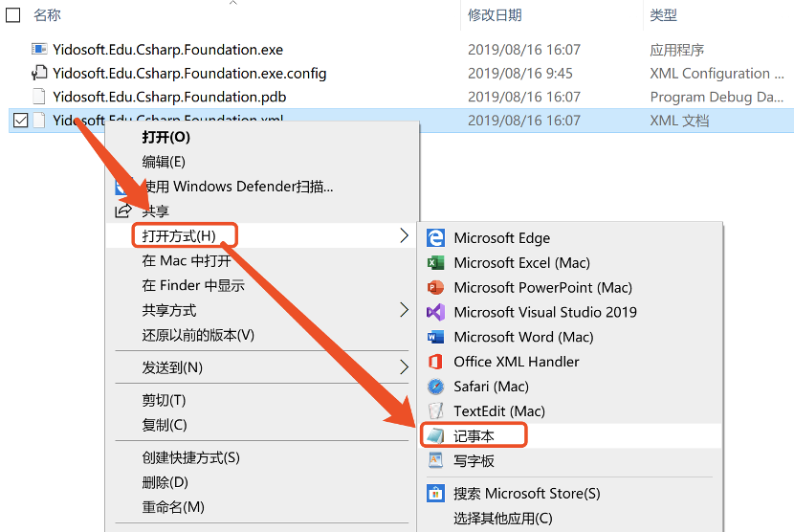Open the 共享方式 menu entry
This screenshot has height=532, width=794.
(x=169, y=310)
